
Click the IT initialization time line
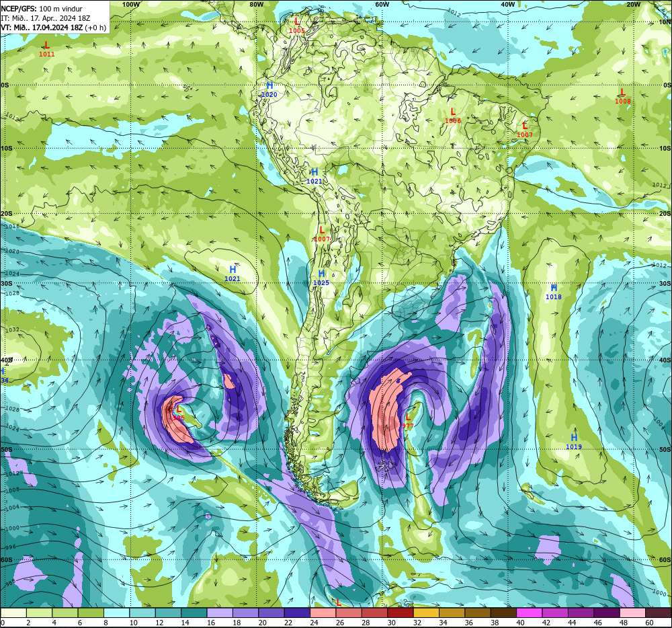pyautogui.click(x=46, y=18)
